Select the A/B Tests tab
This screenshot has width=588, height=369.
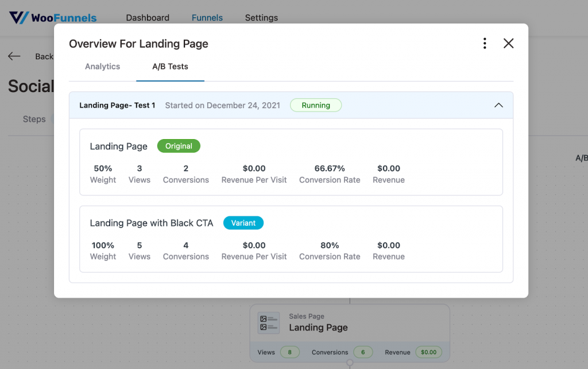tap(170, 67)
